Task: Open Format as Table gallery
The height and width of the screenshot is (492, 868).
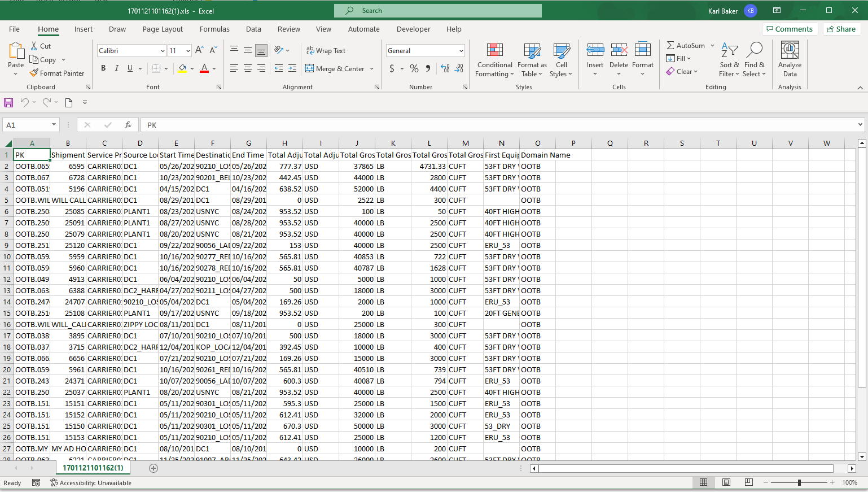Action: click(532, 59)
